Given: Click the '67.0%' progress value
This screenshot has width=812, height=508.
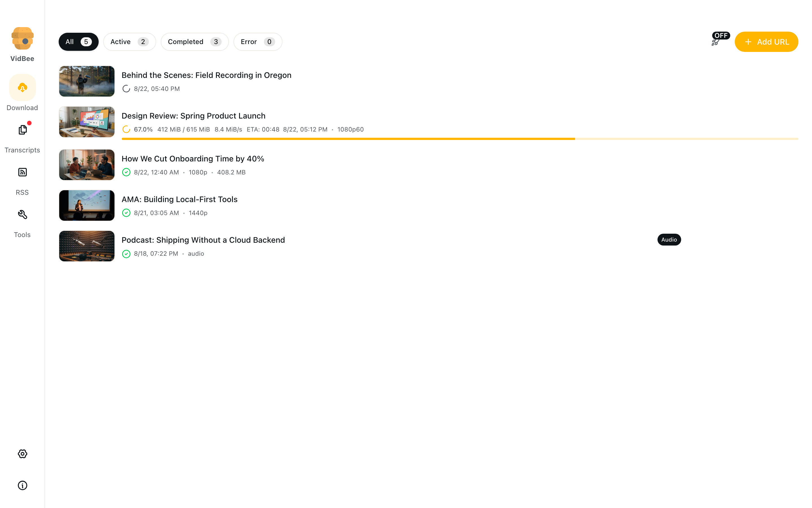Looking at the screenshot, I should (143, 129).
